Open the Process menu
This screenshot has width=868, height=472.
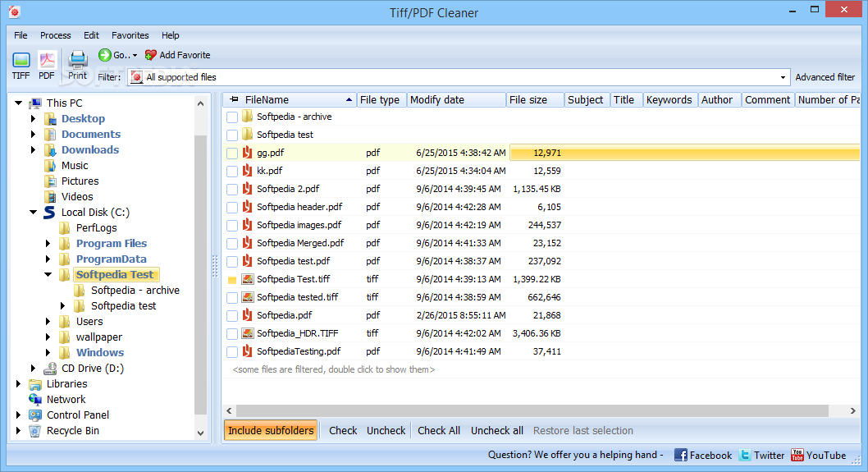point(55,35)
